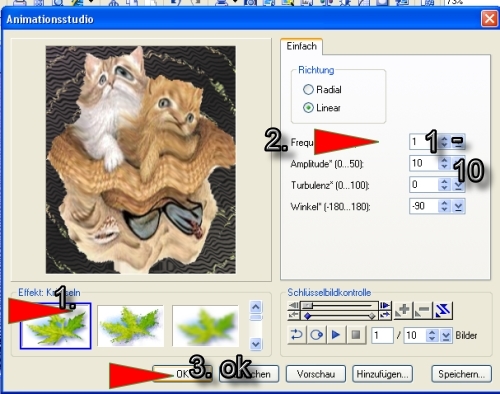Viewport: 500px width, 394px height.
Task: Select Radial direction option
Action: 322,89
